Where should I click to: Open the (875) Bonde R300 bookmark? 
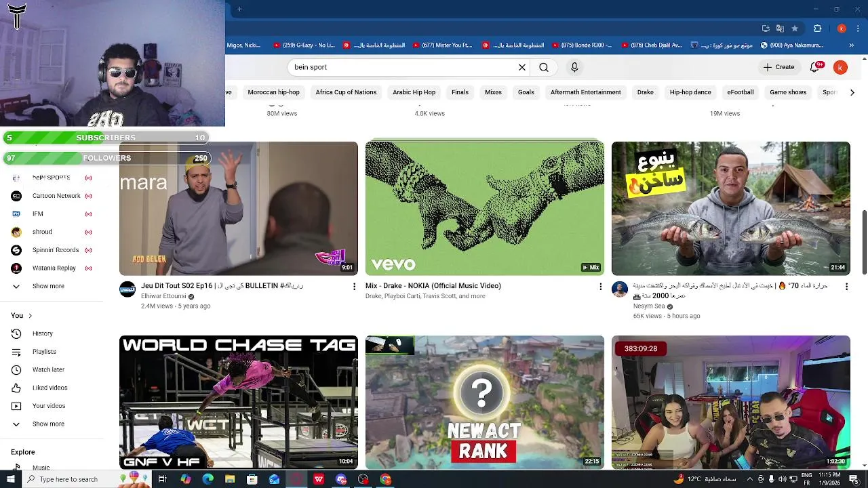point(581,45)
